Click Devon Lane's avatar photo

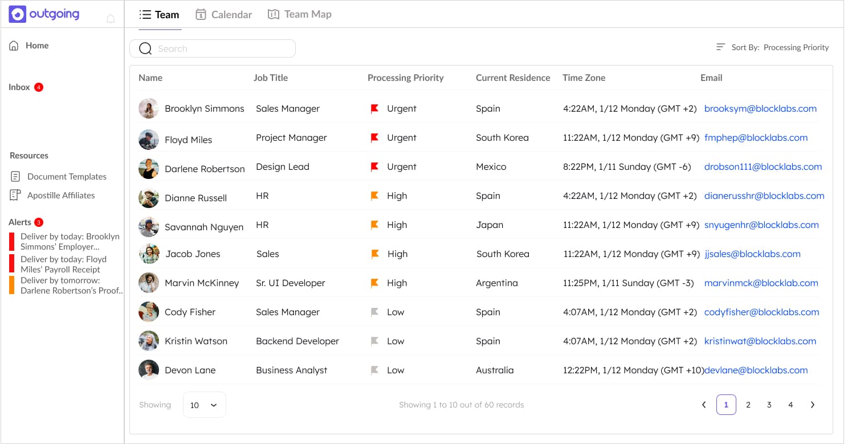[x=149, y=370]
